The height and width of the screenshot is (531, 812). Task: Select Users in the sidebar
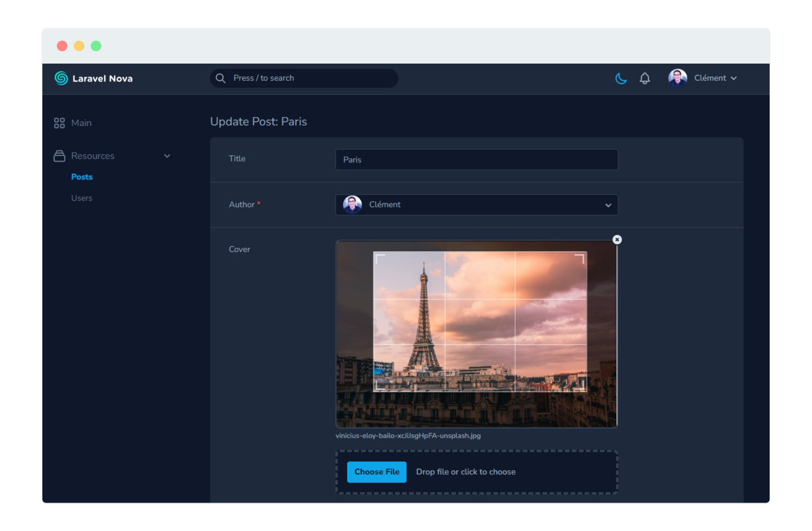(82, 198)
